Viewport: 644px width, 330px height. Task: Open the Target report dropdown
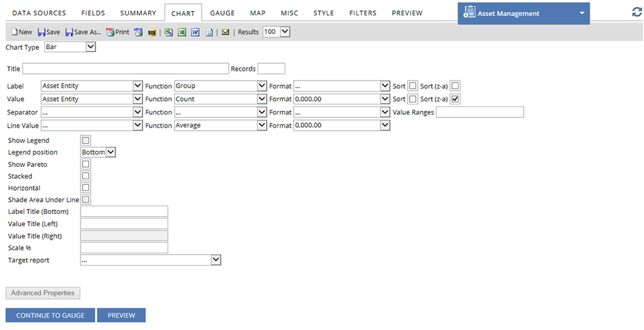(151, 260)
